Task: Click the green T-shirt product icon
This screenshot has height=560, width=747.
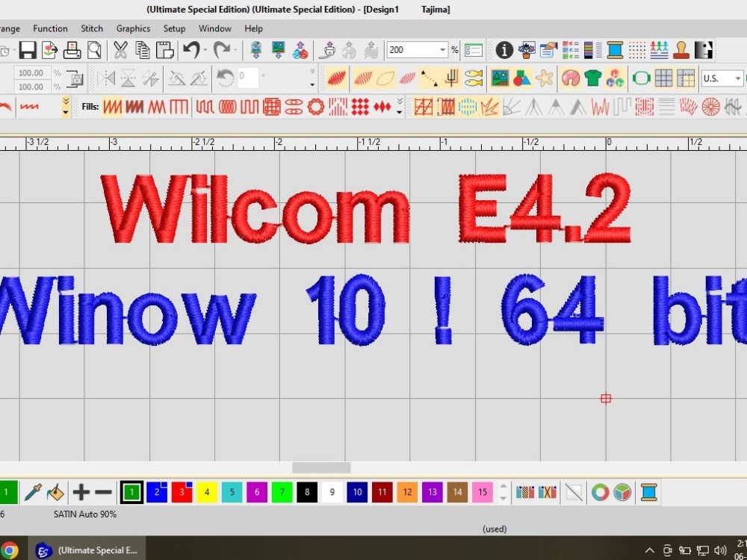Action: 592,78
